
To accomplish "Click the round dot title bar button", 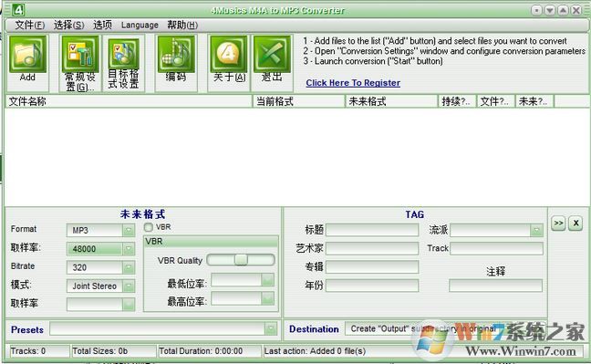I will pos(536,10).
